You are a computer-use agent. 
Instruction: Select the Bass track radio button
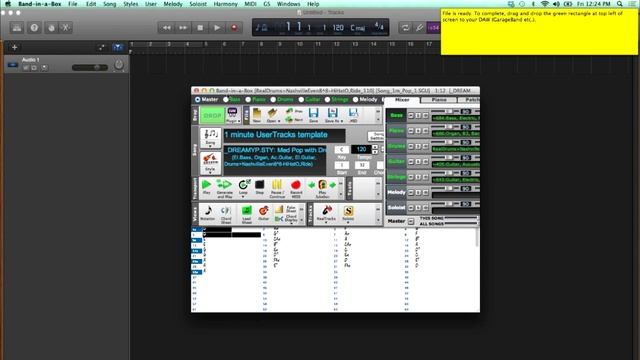pos(226,100)
